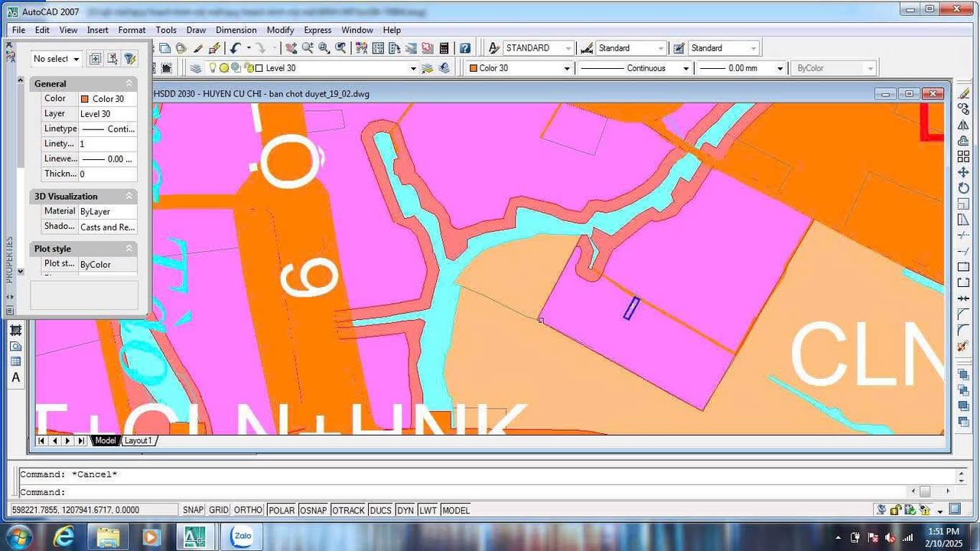This screenshot has height=551, width=980.
Task: Open the Level 30 layer dropdown
Action: coord(413,68)
